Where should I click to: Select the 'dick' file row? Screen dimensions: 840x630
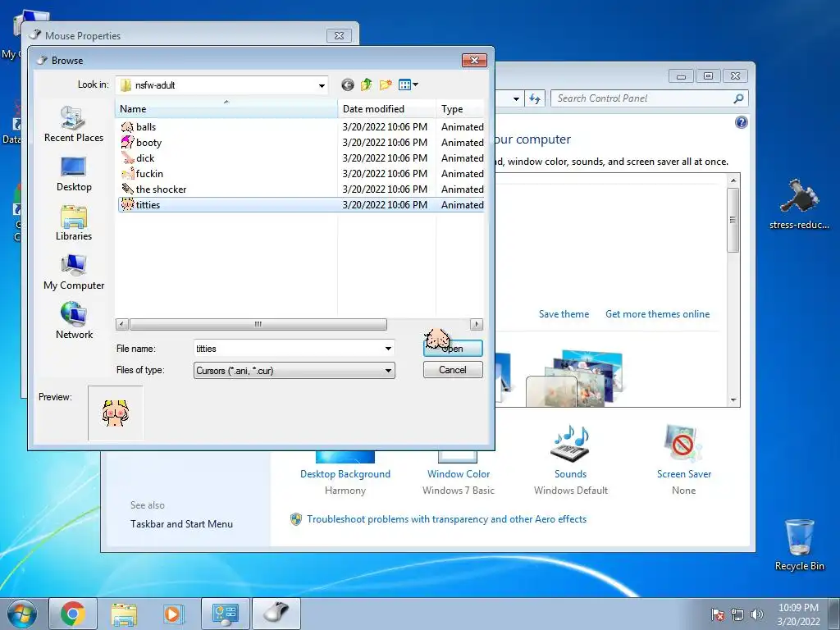[x=301, y=158]
